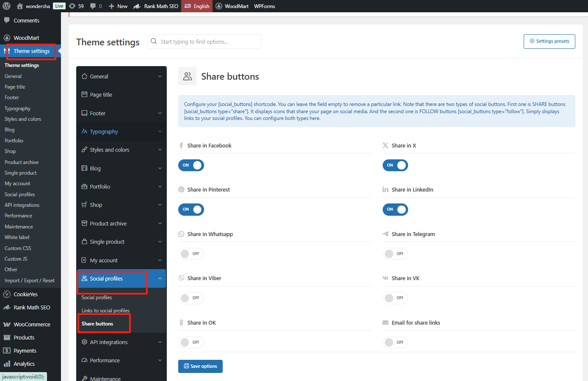Click the Analytics bar chart icon
Screen dimensions: 588x381
coord(7,364)
